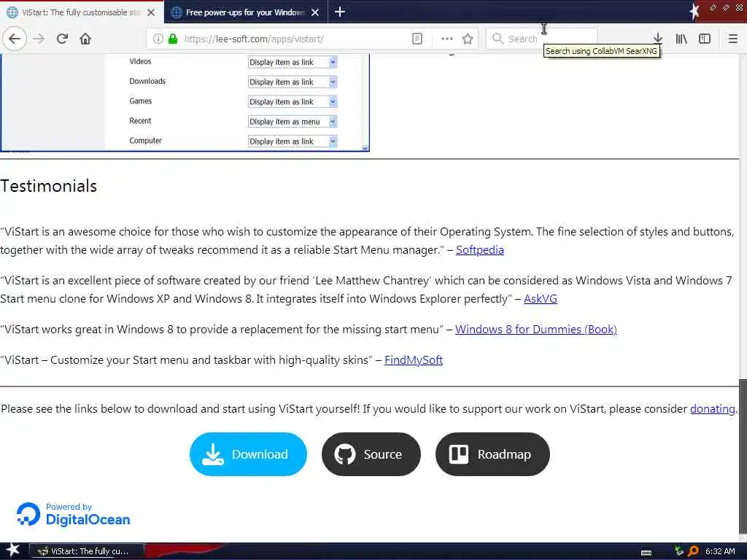Click the search magnifier in search box
This screenshot has width=747, height=560.
pos(498,39)
